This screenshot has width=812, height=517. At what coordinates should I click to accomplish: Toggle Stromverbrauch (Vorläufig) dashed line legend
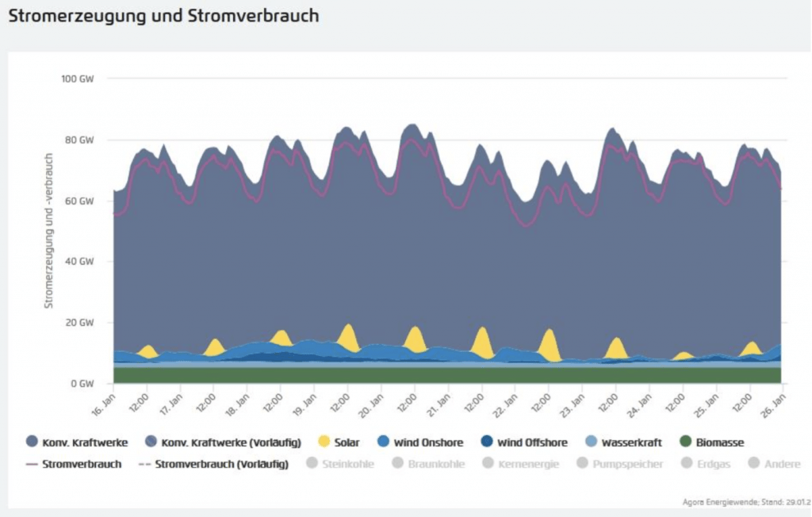click(145, 464)
